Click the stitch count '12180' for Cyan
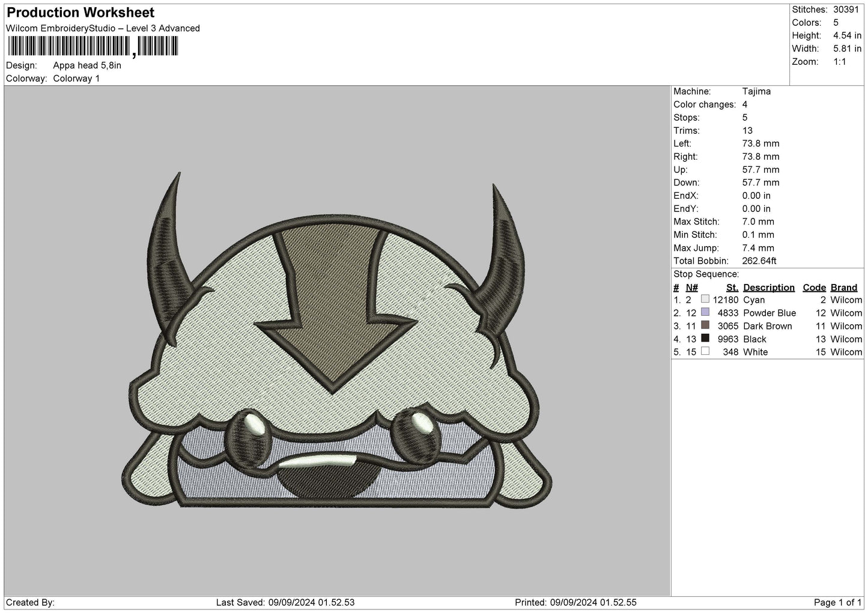 click(x=726, y=300)
